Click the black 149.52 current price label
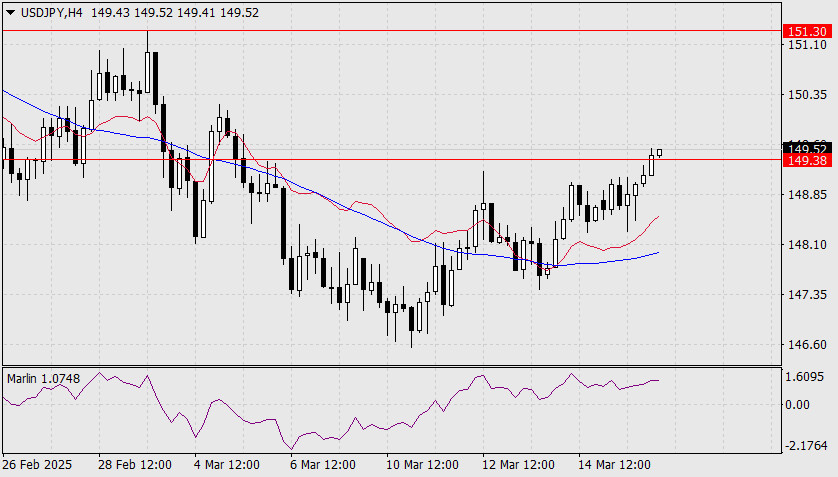This screenshot has height=477, width=838. [807, 148]
